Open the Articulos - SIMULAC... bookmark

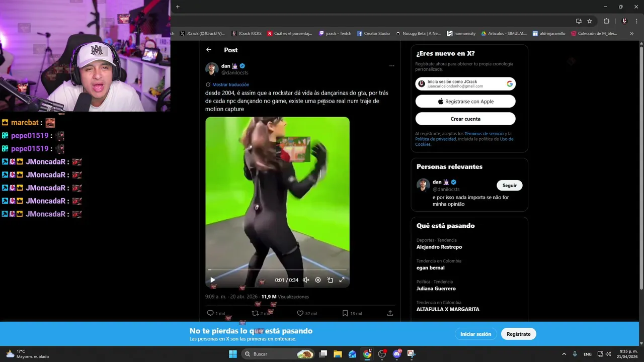504,34
